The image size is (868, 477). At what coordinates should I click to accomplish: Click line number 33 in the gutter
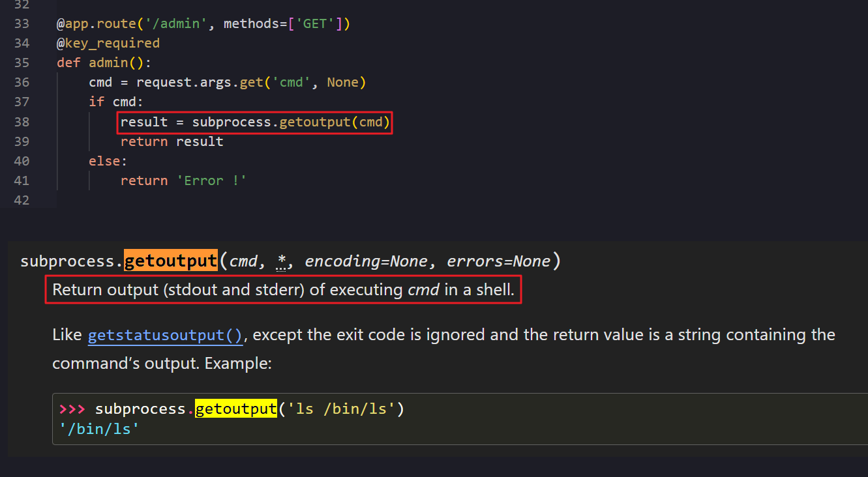[22, 24]
